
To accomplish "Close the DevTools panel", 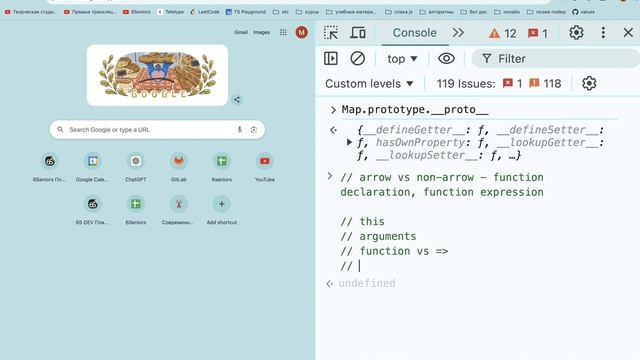I will [628, 33].
